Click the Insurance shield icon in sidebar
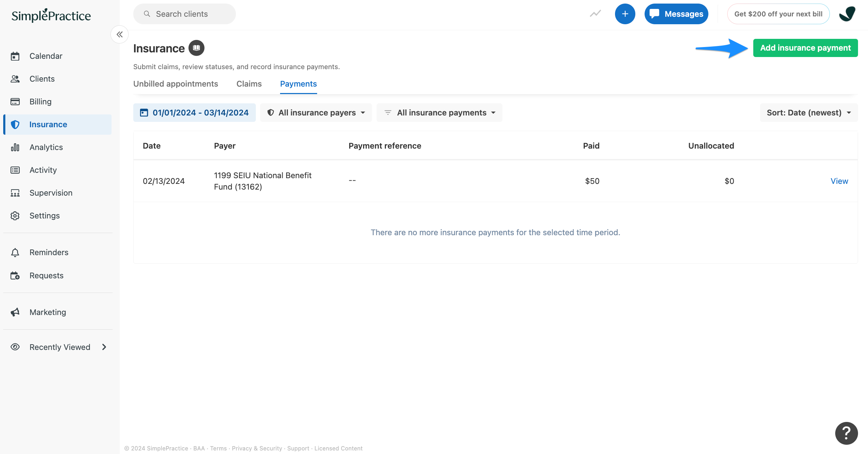Screen dimensions: 868x454 (15, 124)
